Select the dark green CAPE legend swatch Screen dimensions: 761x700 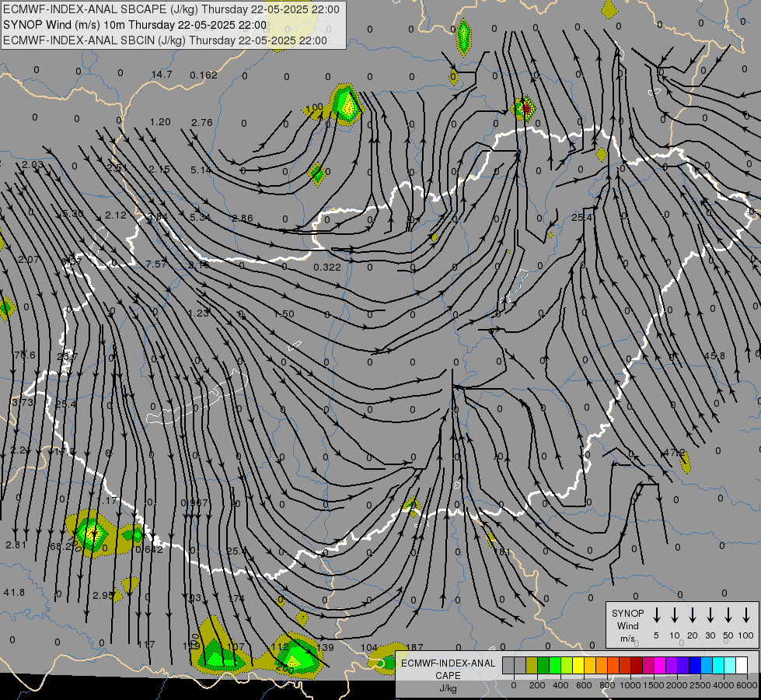point(543,666)
